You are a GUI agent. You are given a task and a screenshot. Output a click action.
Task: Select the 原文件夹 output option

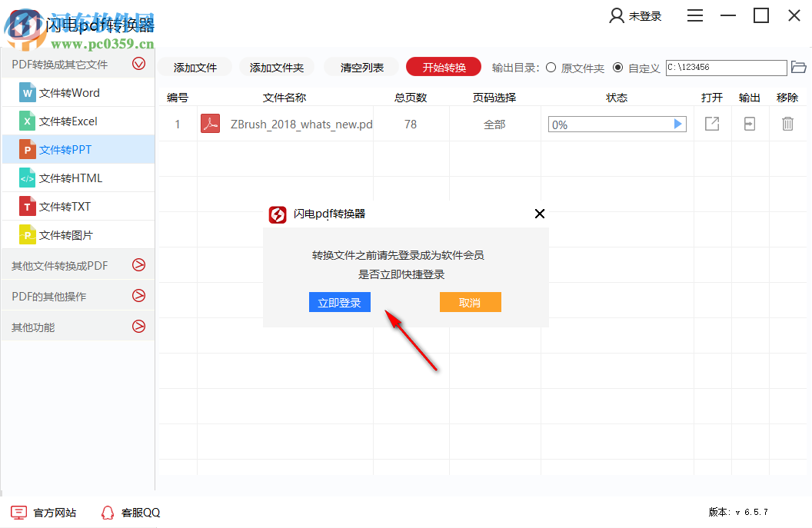pos(551,68)
